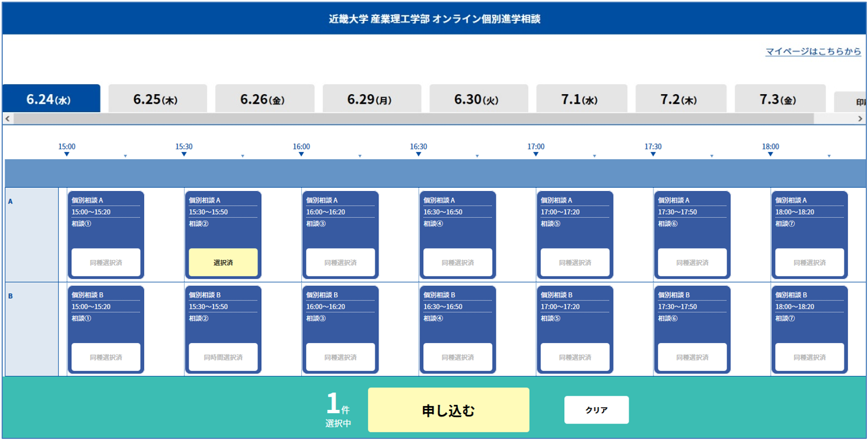868x440 pixels.
Task: Click row header A label
Action: [10, 201]
